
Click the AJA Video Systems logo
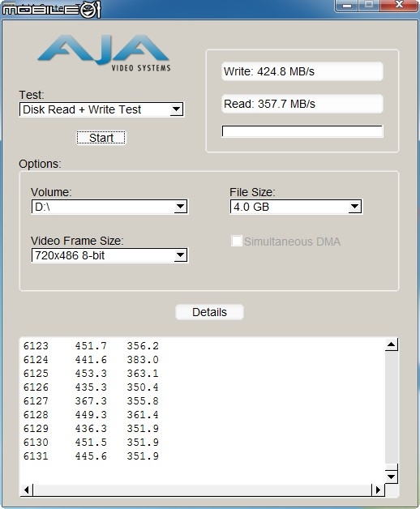click(104, 53)
